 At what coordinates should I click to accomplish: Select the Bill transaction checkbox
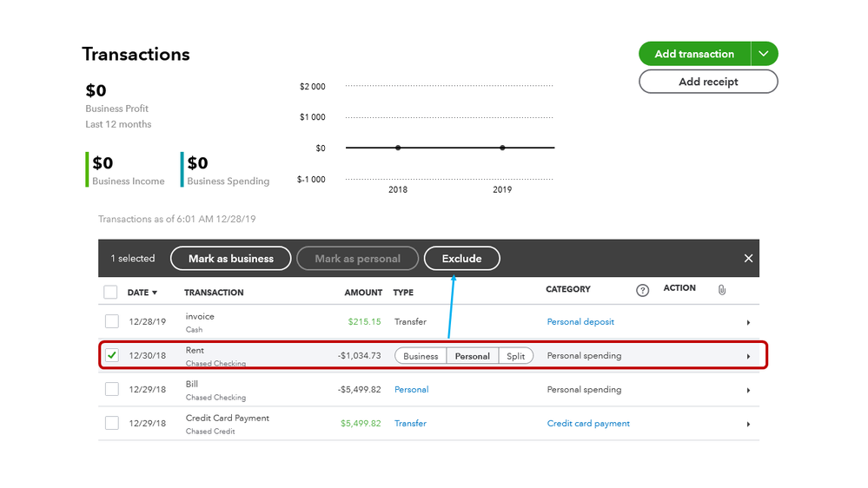click(112, 390)
